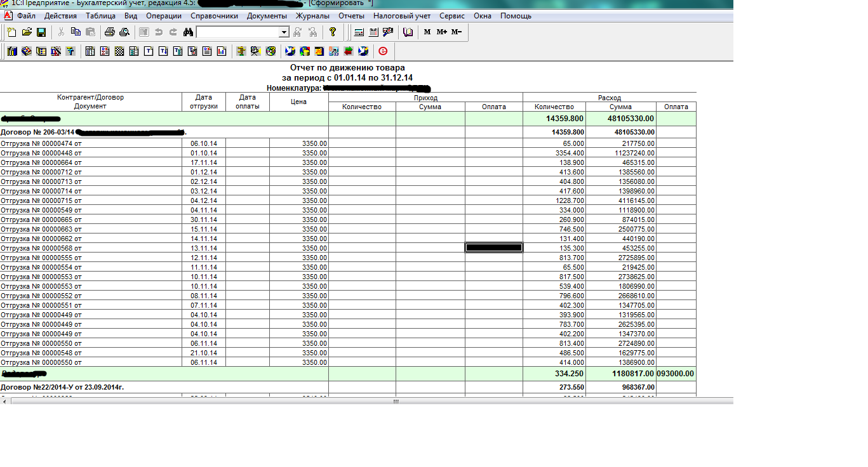Select Договор № 206-03/14 row
868x467 pixels.
[x=38, y=132]
